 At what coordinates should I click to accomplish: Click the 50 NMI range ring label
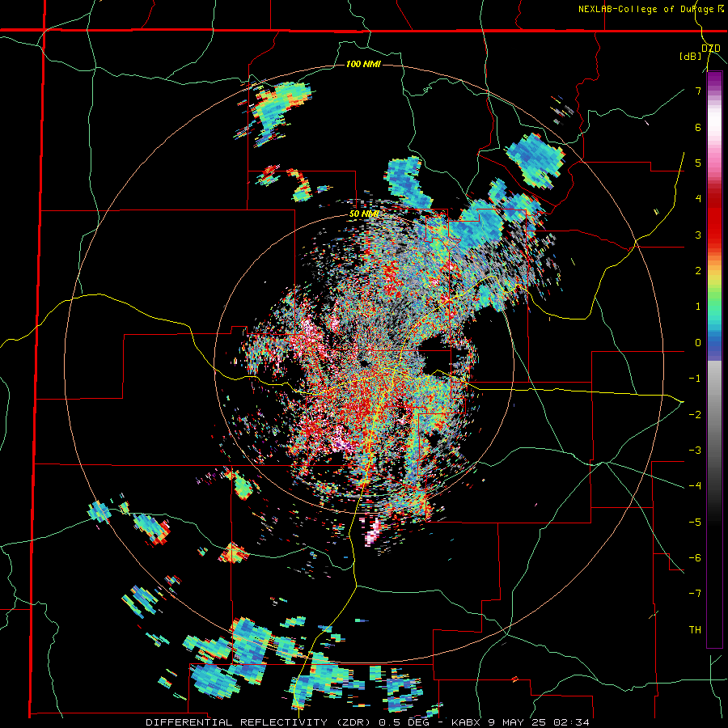click(x=364, y=214)
